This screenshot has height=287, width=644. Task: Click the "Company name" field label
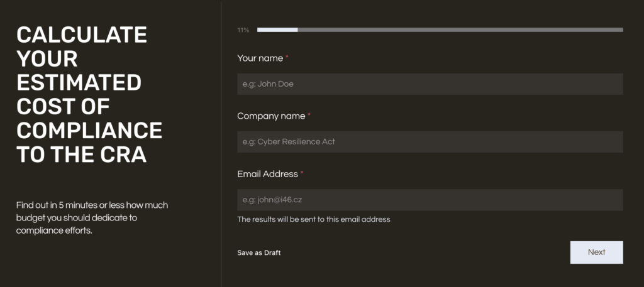[271, 116]
